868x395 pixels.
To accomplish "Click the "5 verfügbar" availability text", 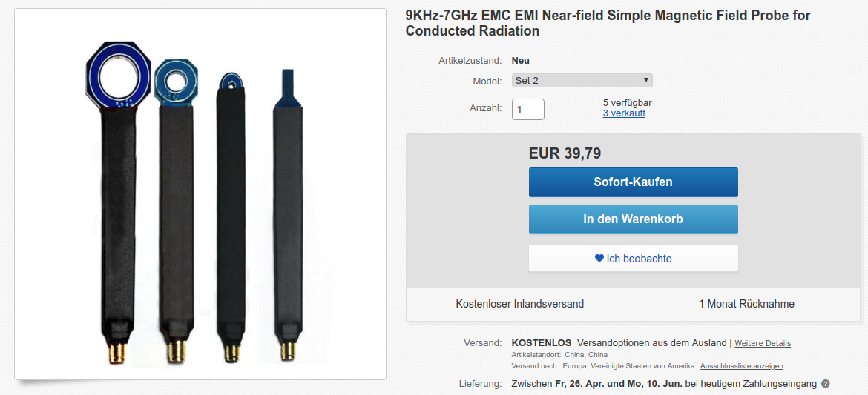I will [x=627, y=102].
